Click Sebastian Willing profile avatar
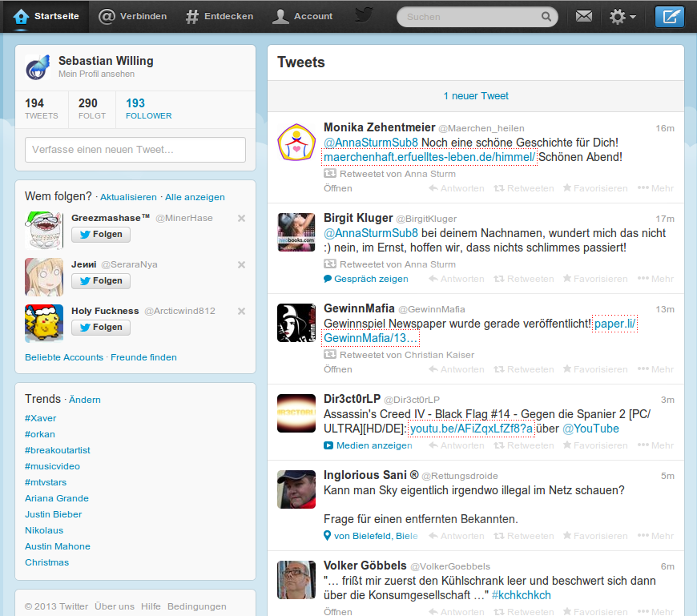The height and width of the screenshot is (616, 697). (38, 67)
